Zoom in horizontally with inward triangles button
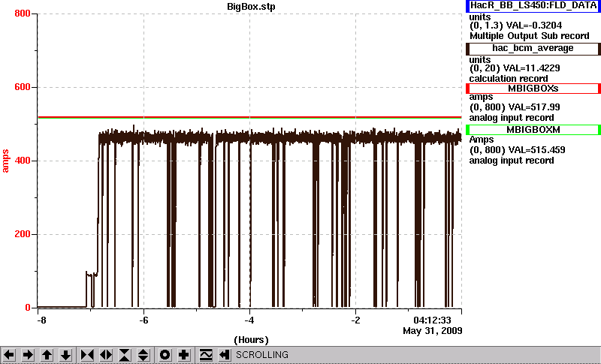Image resolution: width=601 pixels, height=364 pixels. [x=87, y=355]
